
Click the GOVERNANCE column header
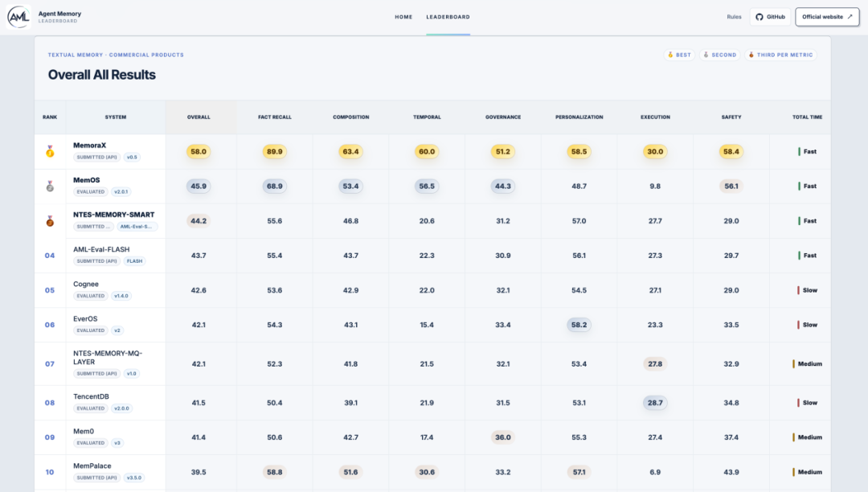pyautogui.click(x=503, y=117)
